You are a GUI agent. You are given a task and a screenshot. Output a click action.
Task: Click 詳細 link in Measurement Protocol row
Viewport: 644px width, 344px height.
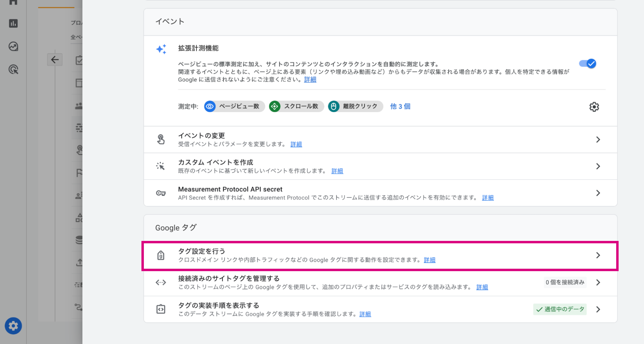488,198
